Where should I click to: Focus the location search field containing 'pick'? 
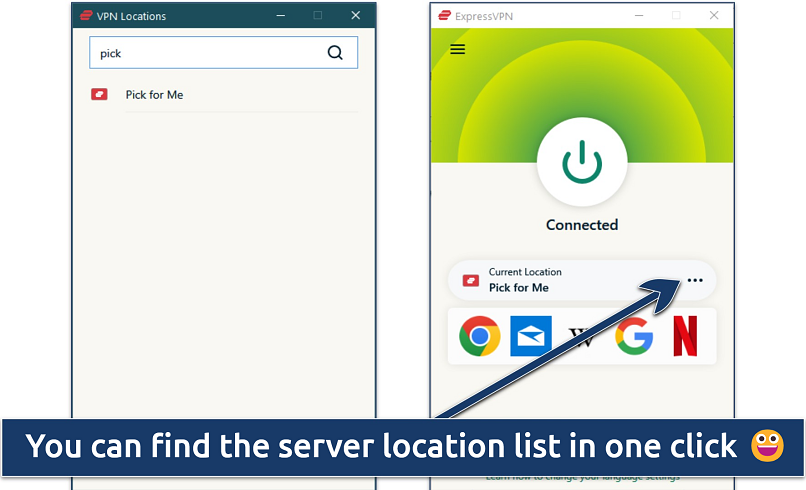coord(224,52)
